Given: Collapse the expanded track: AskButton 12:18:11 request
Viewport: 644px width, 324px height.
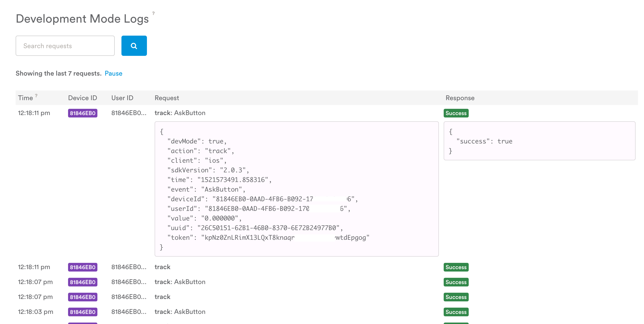Looking at the screenshot, I should [x=180, y=113].
